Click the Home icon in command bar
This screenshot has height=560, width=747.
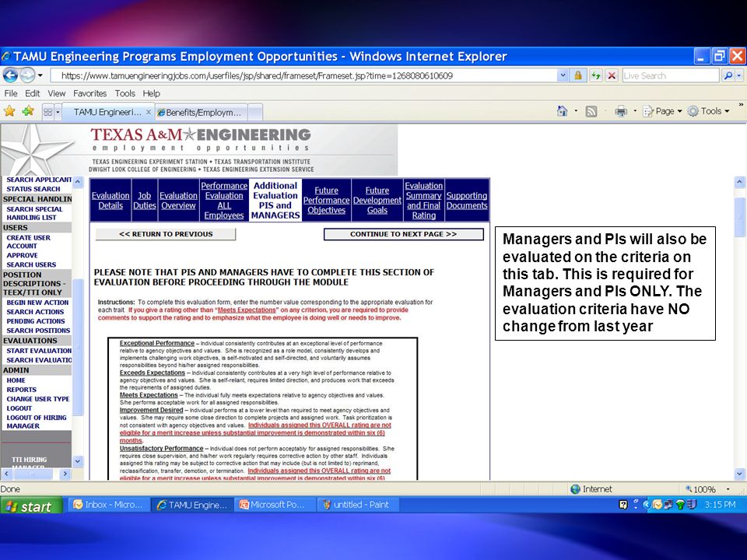562,111
